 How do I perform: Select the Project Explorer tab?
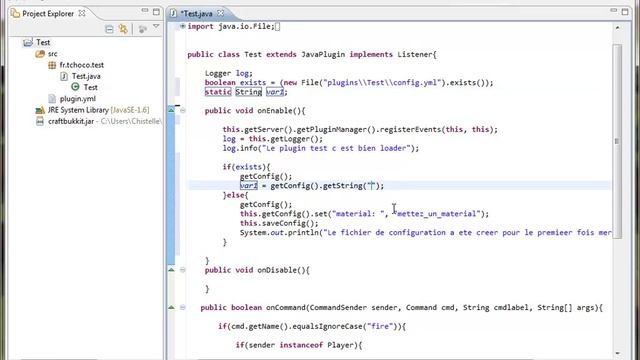pyautogui.click(x=48, y=13)
